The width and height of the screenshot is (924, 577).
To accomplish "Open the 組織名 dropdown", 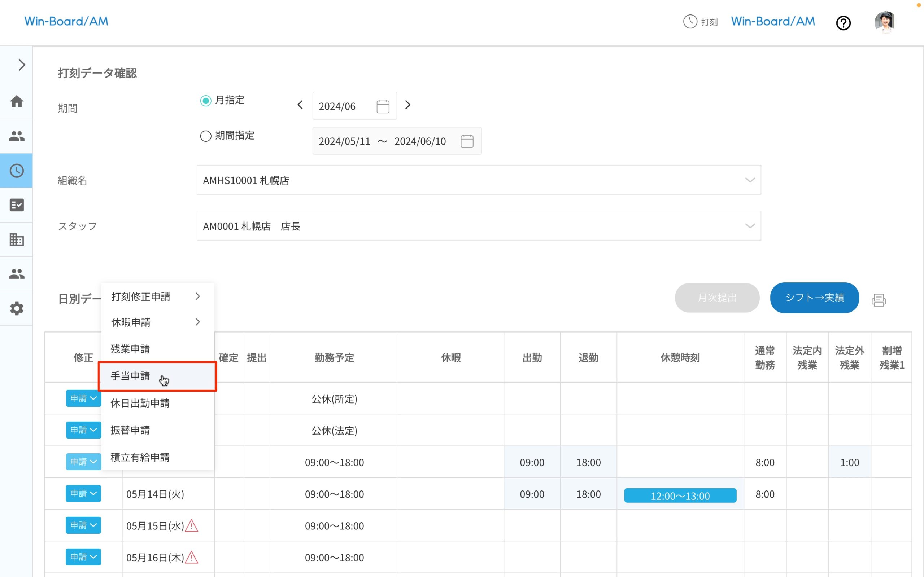I will [x=478, y=180].
